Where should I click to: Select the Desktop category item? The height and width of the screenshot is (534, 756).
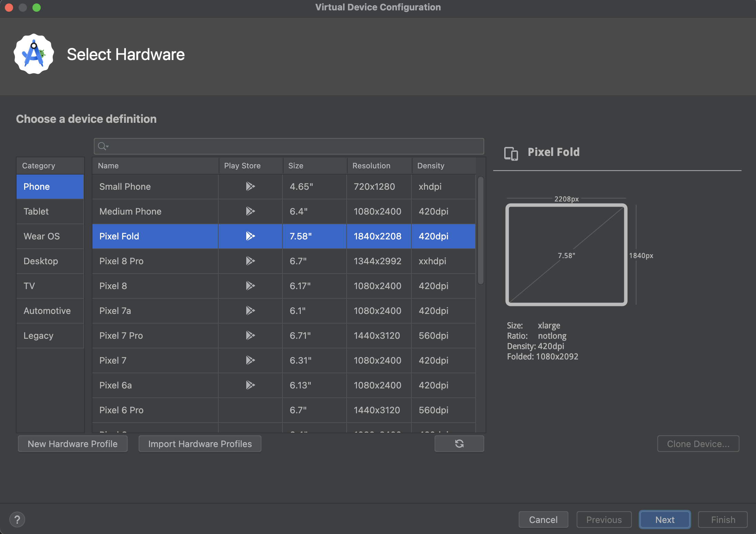coord(40,261)
